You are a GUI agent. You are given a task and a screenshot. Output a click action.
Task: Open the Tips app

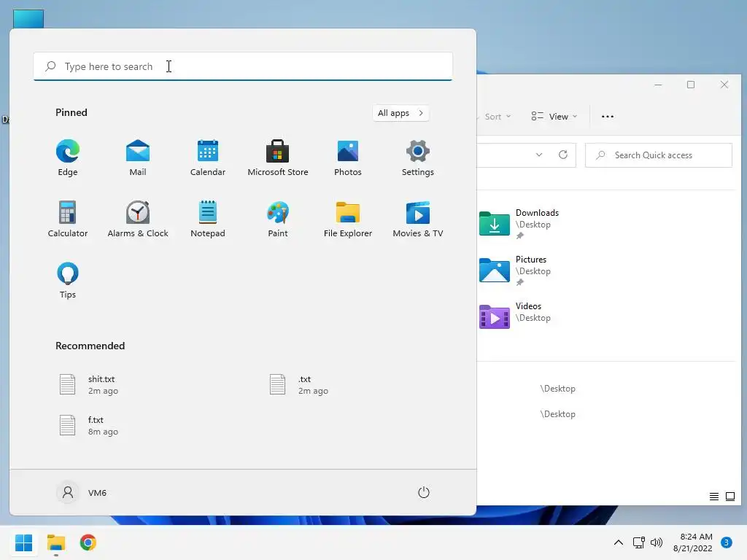[68, 281]
